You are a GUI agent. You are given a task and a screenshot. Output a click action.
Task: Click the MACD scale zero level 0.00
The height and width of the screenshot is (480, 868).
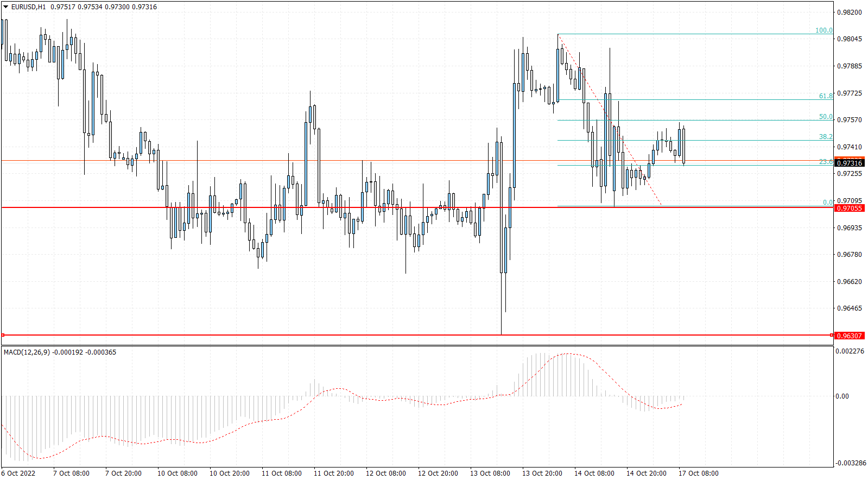point(842,396)
